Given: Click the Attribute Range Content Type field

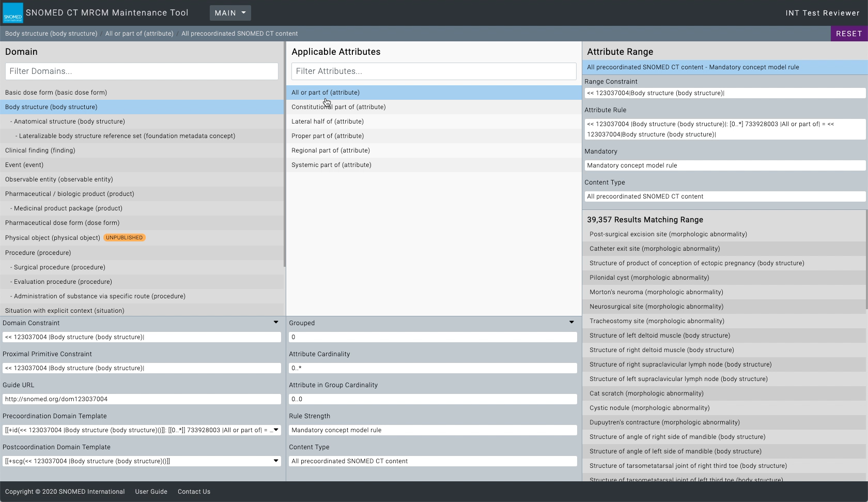Looking at the screenshot, I should pos(725,196).
